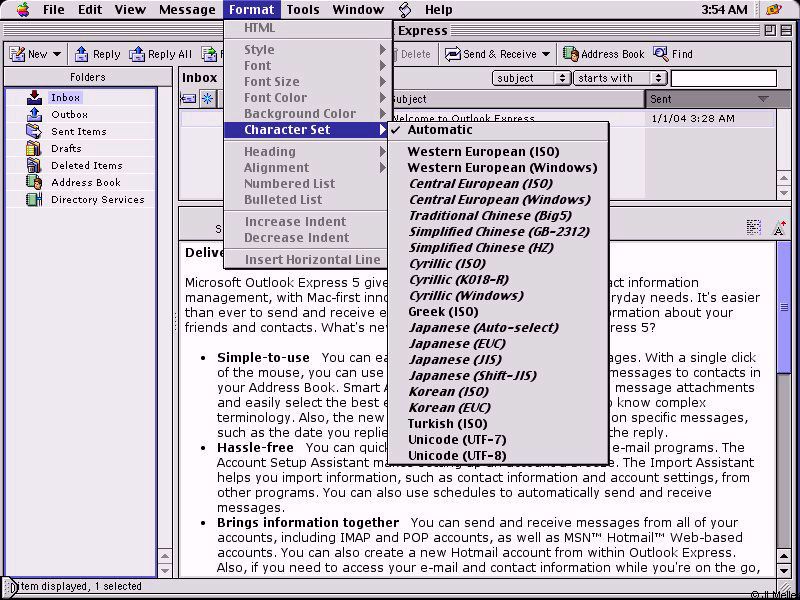Open the Send & Receive dropdown arrow
Screen dimensions: 800x600
coord(545,54)
